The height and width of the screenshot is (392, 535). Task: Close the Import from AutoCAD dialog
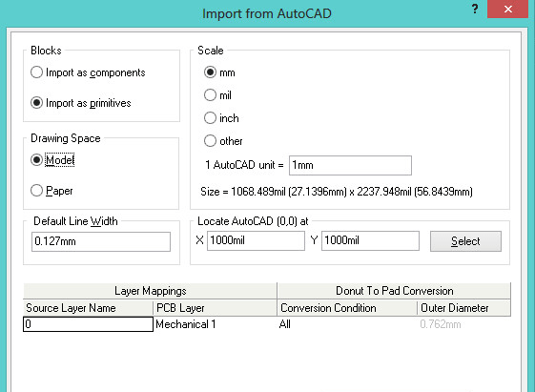(507, 9)
